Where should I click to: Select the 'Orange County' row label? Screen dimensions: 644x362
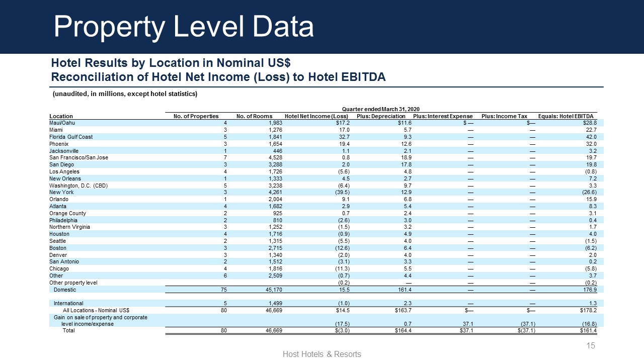tap(67, 213)
